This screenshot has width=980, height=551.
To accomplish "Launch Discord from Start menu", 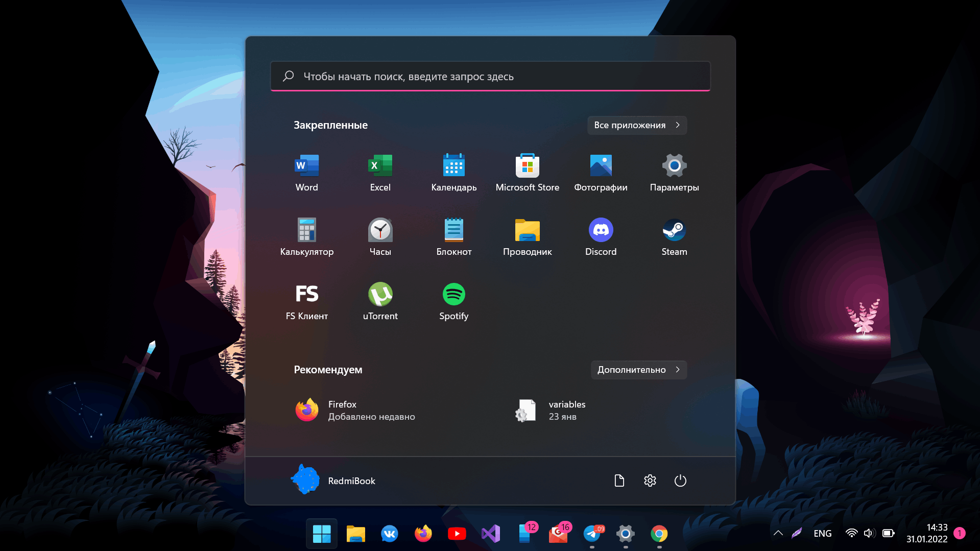I will tap(601, 237).
